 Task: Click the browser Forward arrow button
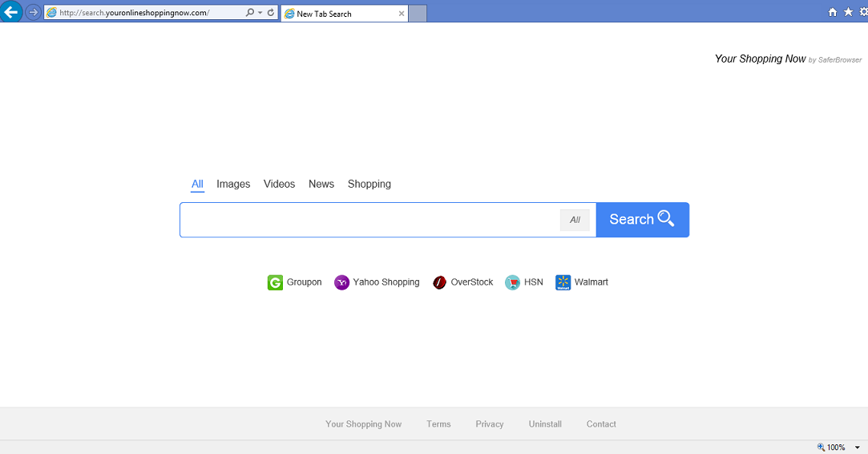pos(33,12)
